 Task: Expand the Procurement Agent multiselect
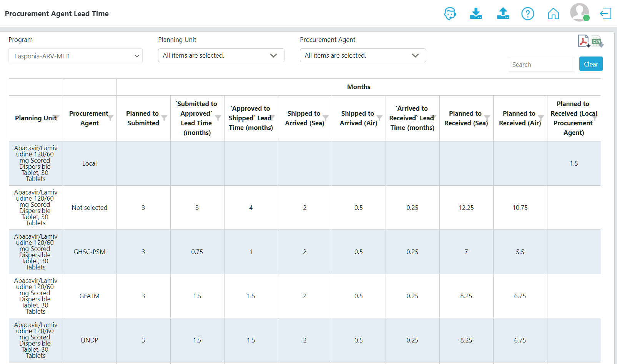(x=363, y=55)
